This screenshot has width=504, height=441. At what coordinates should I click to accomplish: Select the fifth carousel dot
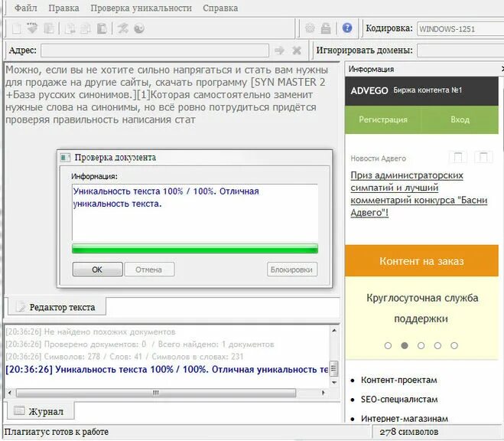click(x=454, y=345)
